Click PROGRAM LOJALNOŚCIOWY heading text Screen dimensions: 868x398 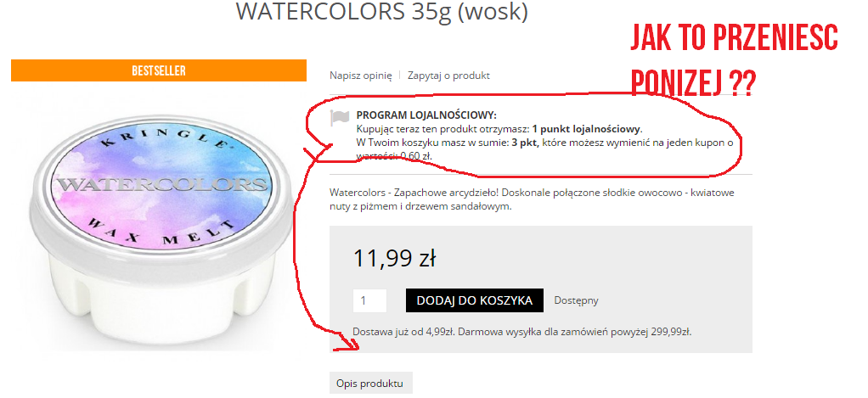(x=426, y=115)
